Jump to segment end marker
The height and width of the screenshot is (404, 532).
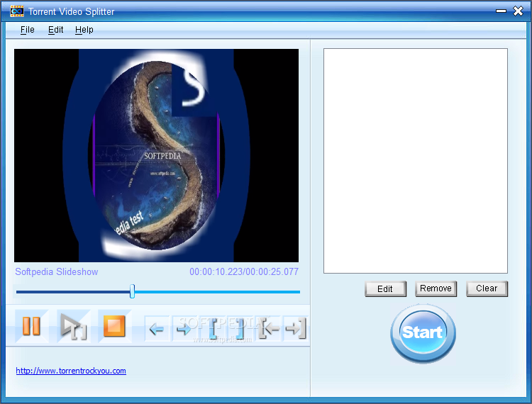tap(296, 328)
